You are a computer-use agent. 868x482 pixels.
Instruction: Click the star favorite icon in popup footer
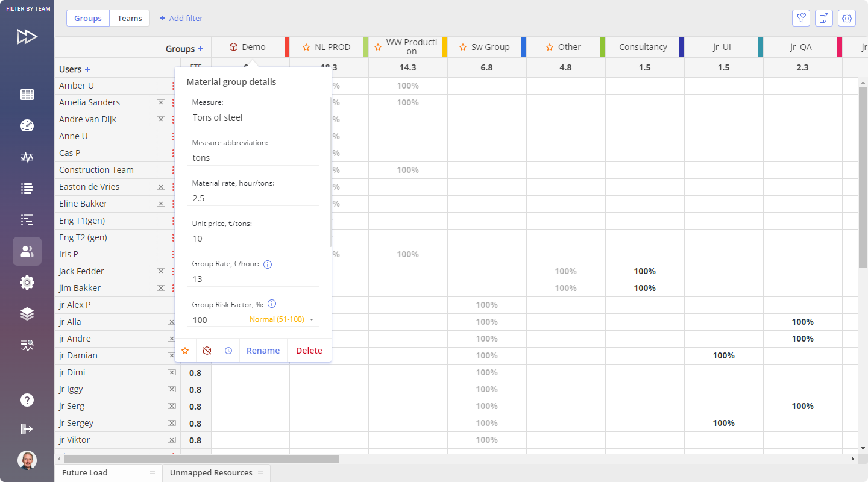(x=185, y=351)
